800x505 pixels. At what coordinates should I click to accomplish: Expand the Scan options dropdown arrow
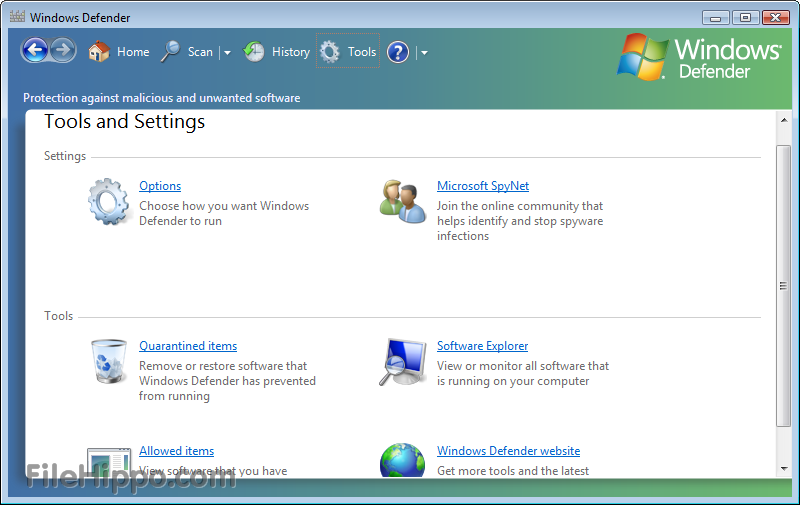pyautogui.click(x=228, y=53)
